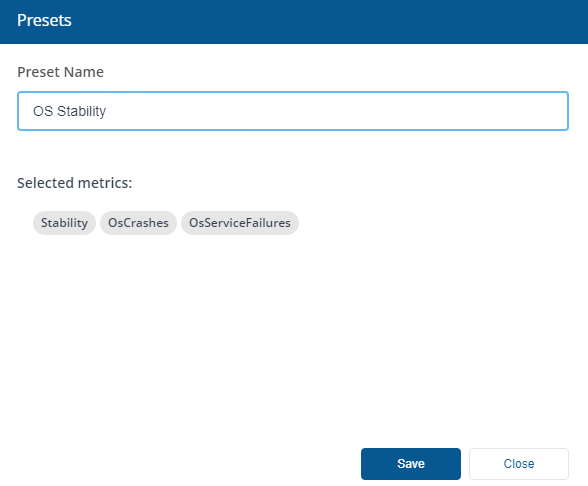This screenshot has width=588, height=486.
Task: Click the middle metric tag OsCrashes
Action: coord(138,223)
